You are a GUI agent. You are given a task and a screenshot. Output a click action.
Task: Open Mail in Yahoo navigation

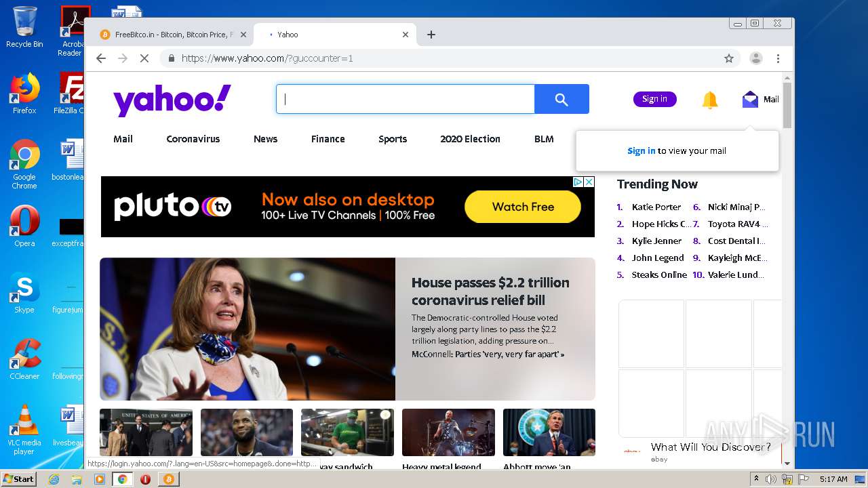[x=123, y=139]
